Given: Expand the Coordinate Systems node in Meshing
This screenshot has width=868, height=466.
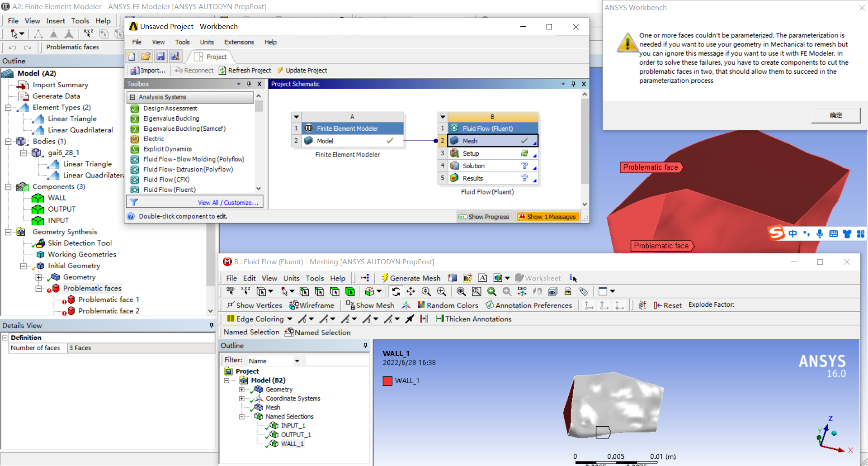Looking at the screenshot, I should [x=242, y=399].
